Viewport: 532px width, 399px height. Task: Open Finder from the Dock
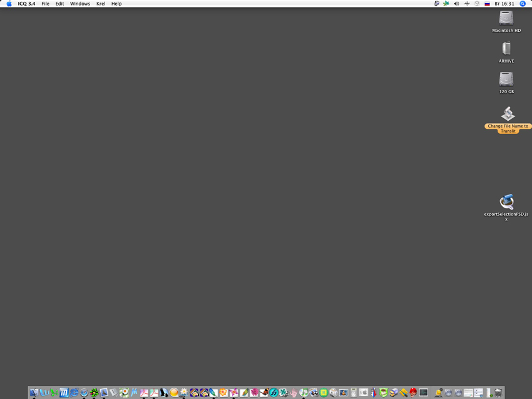point(34,393)
